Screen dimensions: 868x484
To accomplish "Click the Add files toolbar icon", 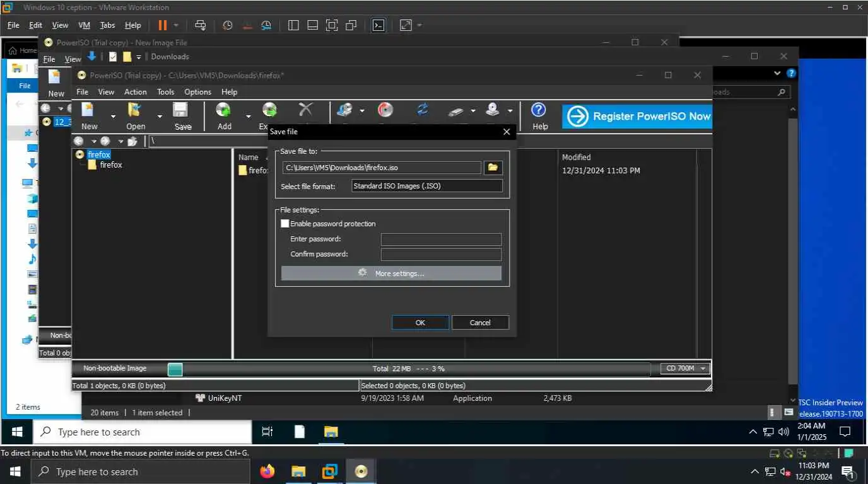I will point(224,110).
